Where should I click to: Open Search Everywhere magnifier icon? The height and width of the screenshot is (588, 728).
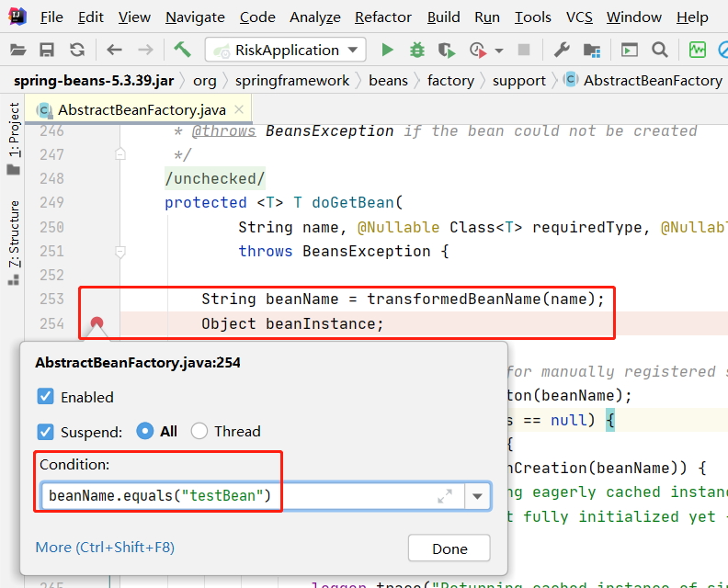point(659,50)
